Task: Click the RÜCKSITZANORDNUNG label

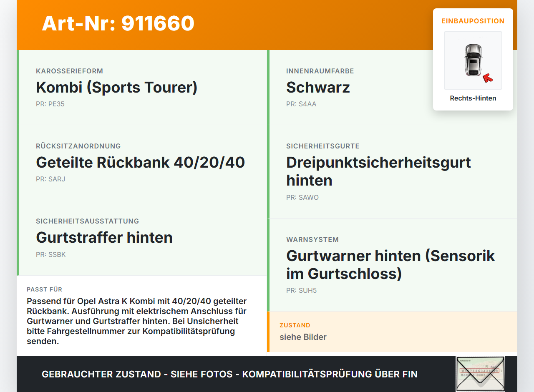Action: click(78, 146)
